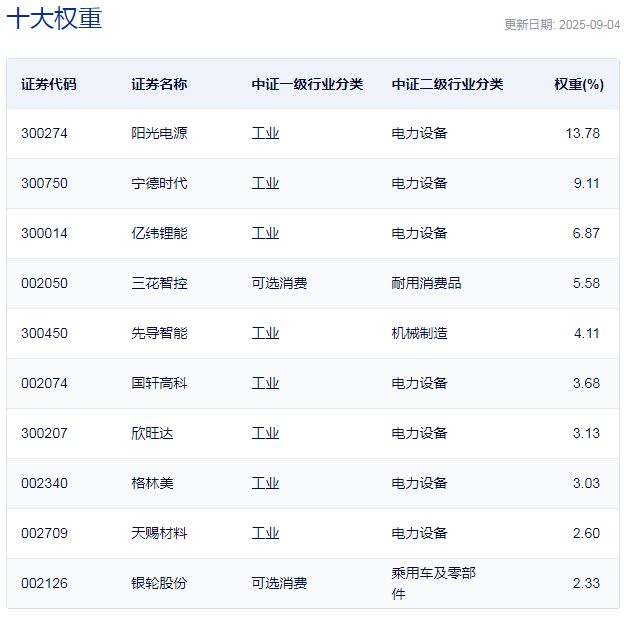The image size is (624, 619).
Task: Select the 国轩高科 security name
Action: click(x=159, y=383)
